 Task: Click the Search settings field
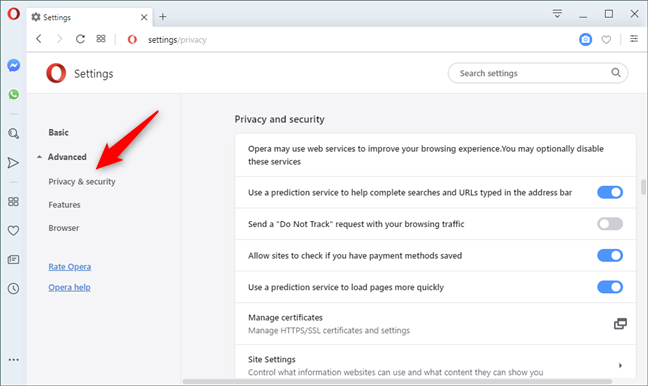point(538,73)
